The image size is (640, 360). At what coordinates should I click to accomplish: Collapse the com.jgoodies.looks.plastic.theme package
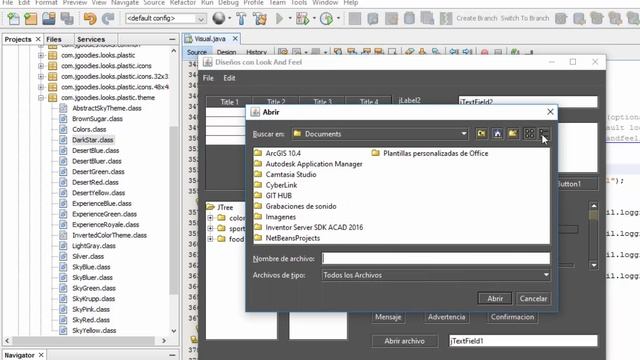[x=41, y=98]
